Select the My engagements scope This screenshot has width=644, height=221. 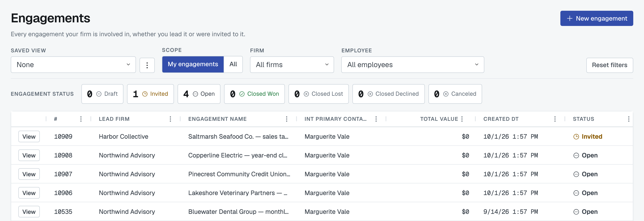pos(193,64)
